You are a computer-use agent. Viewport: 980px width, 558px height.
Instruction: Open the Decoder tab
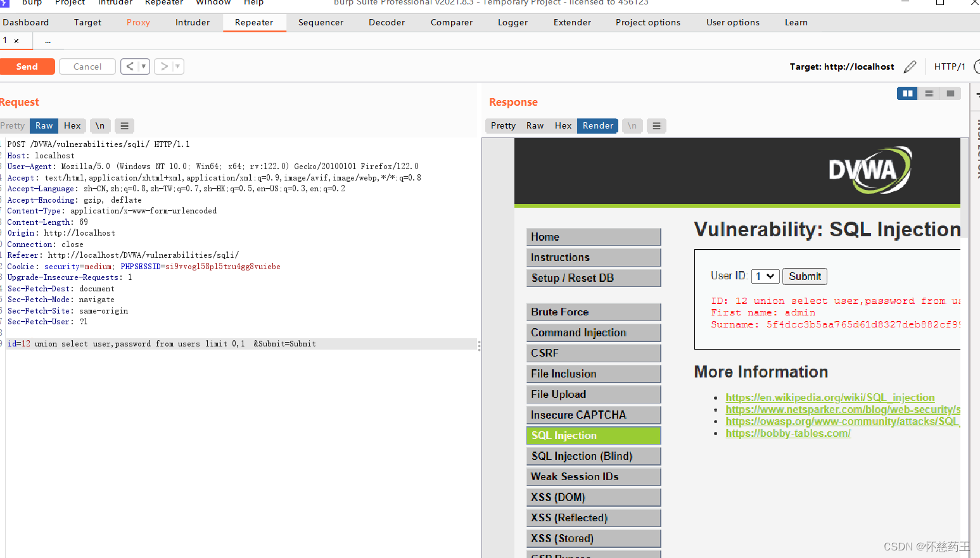pos(387,22)
